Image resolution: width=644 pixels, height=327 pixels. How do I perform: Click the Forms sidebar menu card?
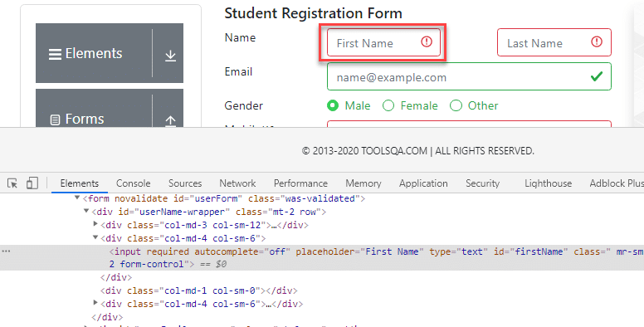pyautogui.click(x=110, y=108)
